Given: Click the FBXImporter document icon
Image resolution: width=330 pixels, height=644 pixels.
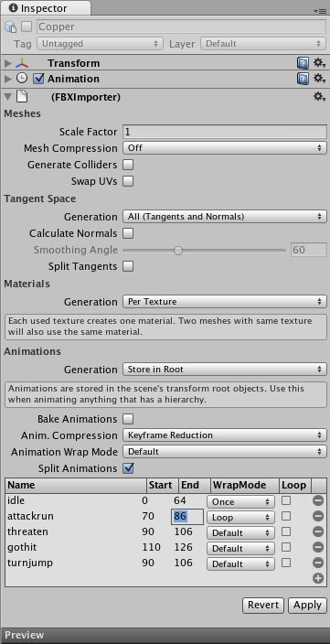Looking at the screenshot, I should (x=22, y=97).
